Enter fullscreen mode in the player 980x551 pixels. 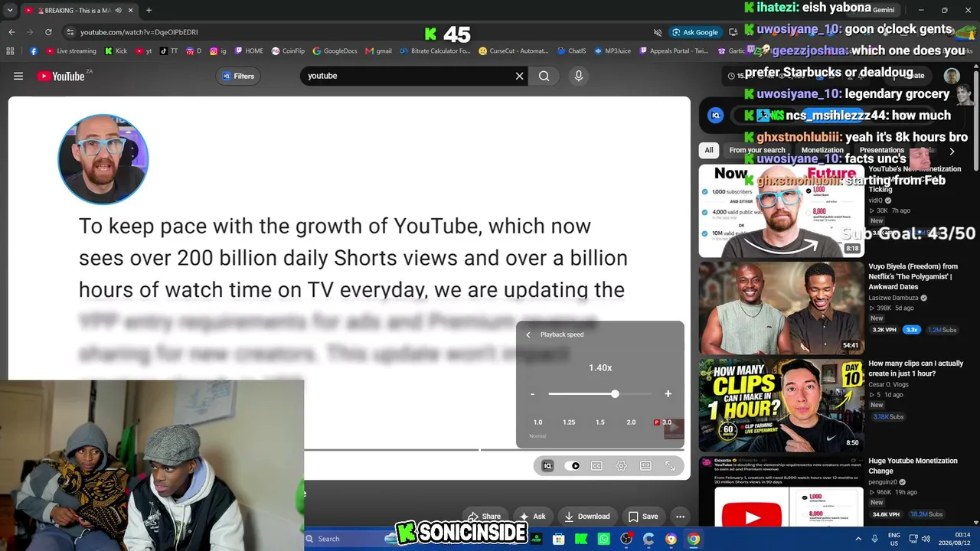[670, 466]
